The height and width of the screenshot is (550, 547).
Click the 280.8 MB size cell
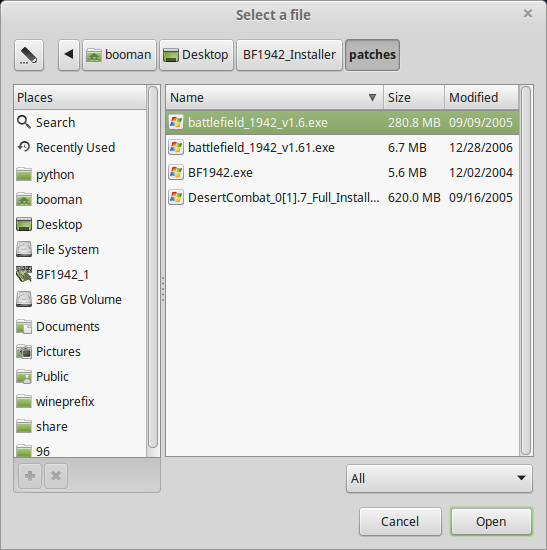pyautogui.click(x=414, y=122)
